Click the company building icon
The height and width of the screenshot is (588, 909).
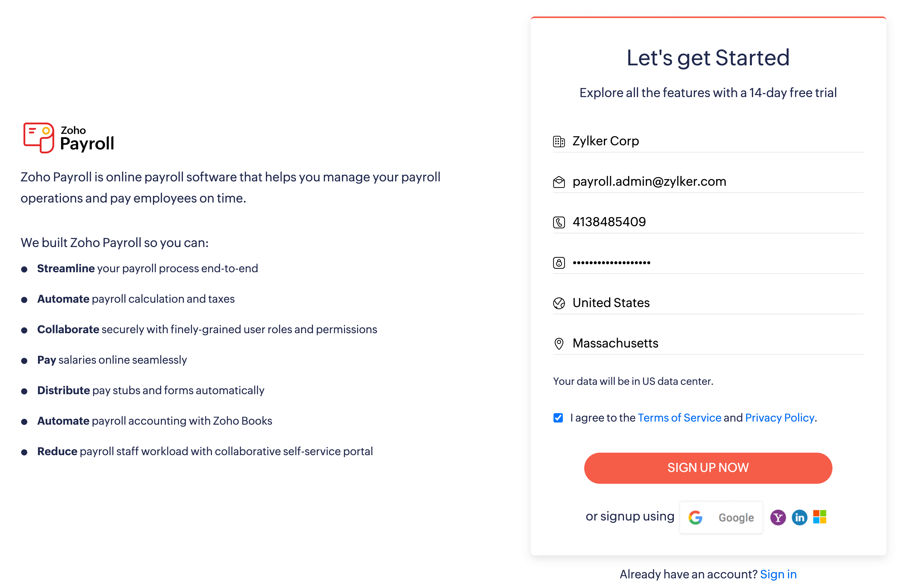point(558,142)
